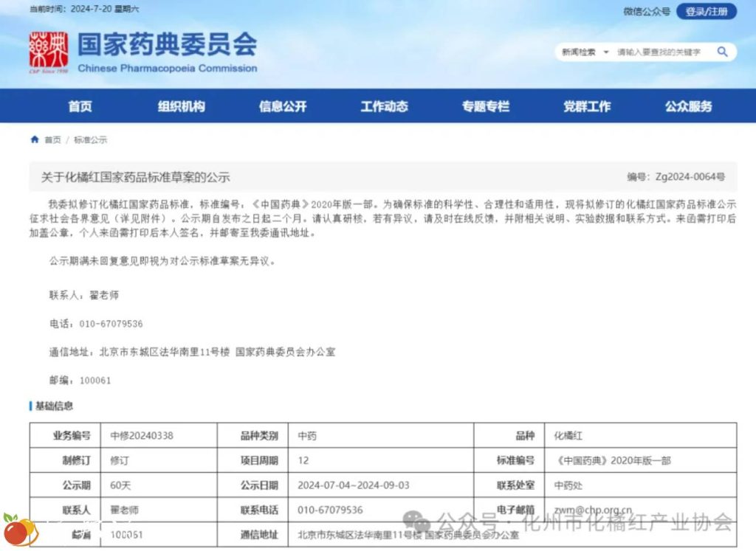Select 信息公开 in the navigation bar
Screen dimensions: 756x551
click(282, 106)
